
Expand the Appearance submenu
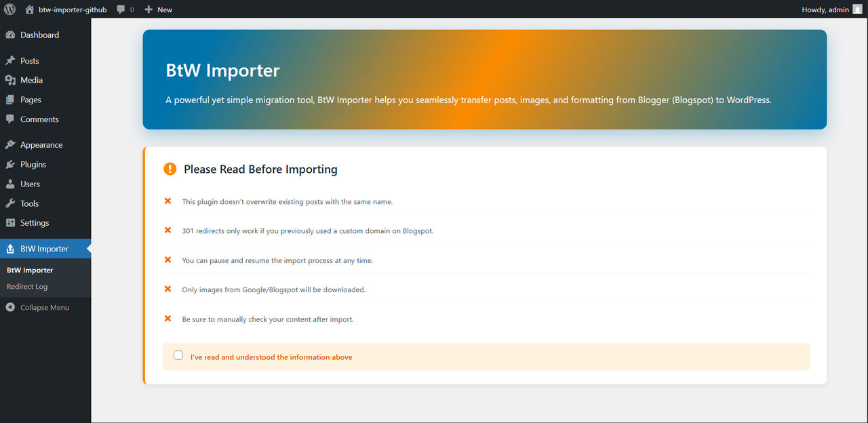[x=40, y=144]
